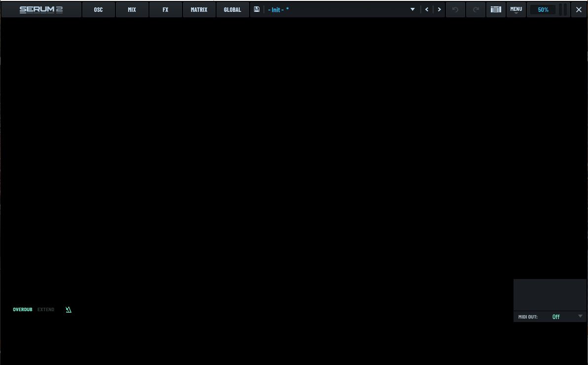Switch to the GLOBAL tab
The image size is (588, 365).
[232, 10]
